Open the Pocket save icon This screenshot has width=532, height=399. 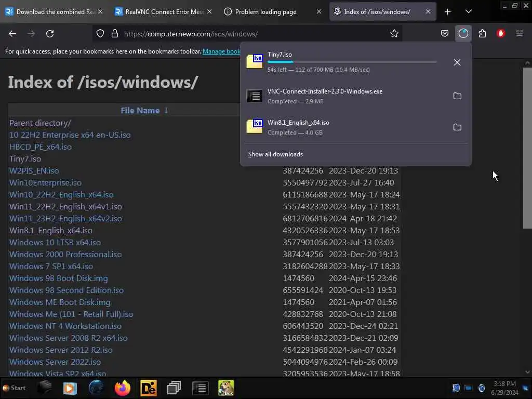pyautogui.click(x=445, y=34)
